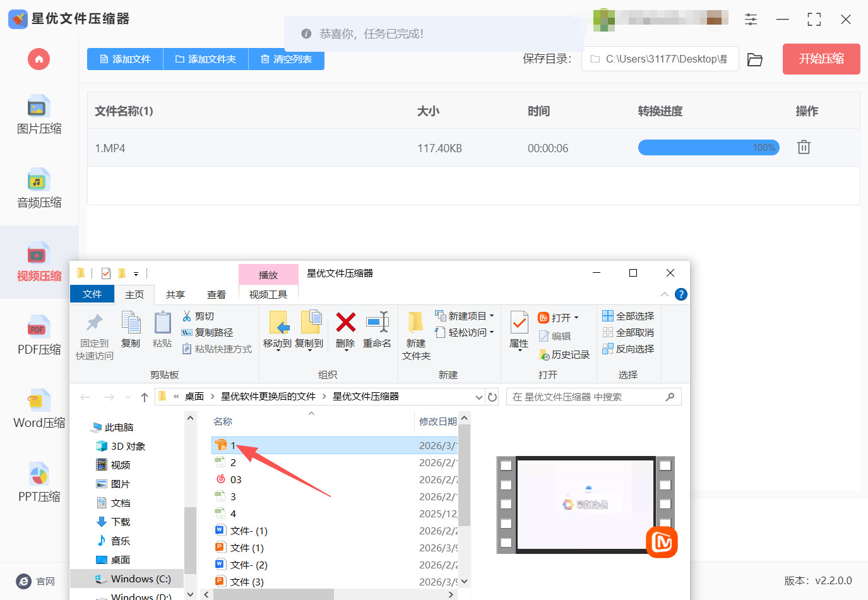Image resolution: width=868 pixels, height=600 pixels.
Task: Click the 100% progress bar for 1.MP4
Action: click(709, 148)
